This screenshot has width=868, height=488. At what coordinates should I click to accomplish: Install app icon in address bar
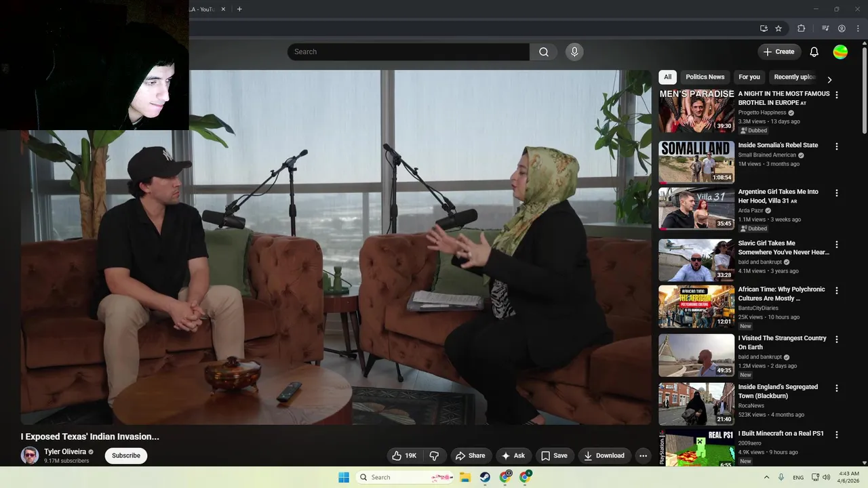click(x=764, y=28)
